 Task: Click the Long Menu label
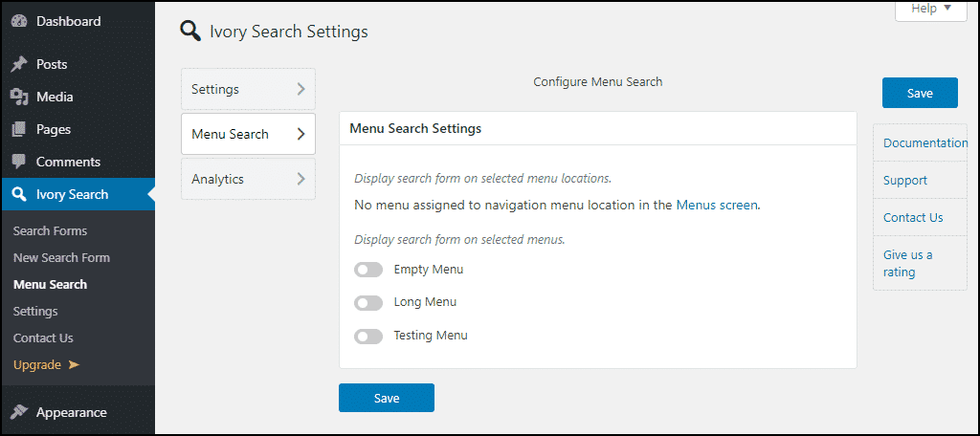[x=425, y=302]
